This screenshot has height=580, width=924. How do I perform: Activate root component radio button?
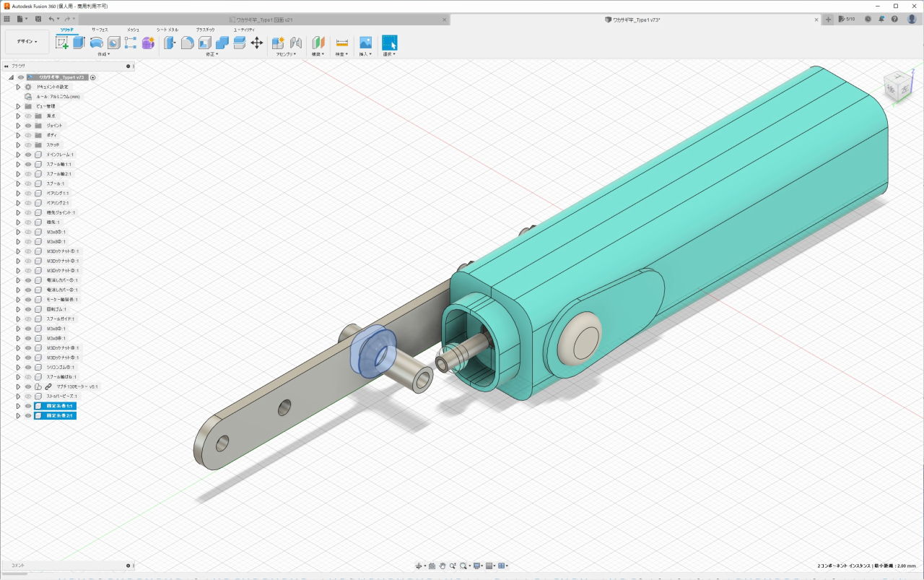(x=93, y=77)
